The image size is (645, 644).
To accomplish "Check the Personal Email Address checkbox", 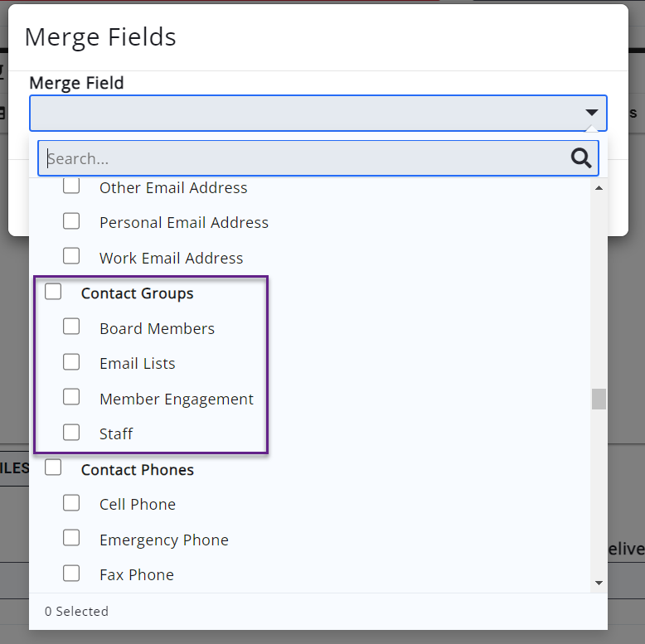I will [71, 221].
